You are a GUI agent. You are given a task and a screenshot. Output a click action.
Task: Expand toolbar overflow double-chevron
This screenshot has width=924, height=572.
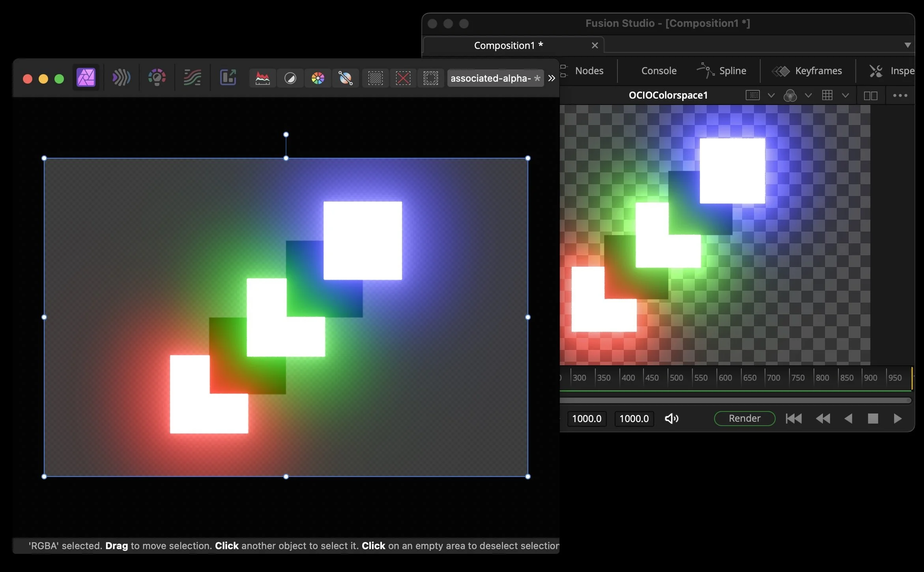[x=552, y=78]
